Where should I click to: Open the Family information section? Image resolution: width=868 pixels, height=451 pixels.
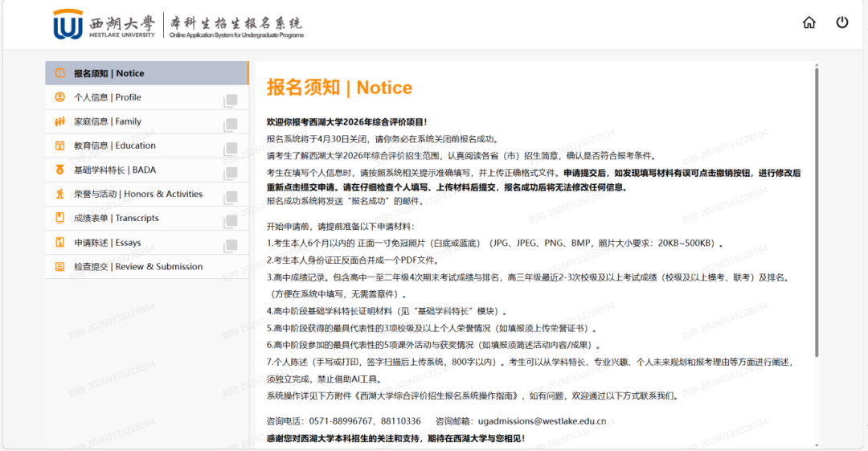pos(108,121)
